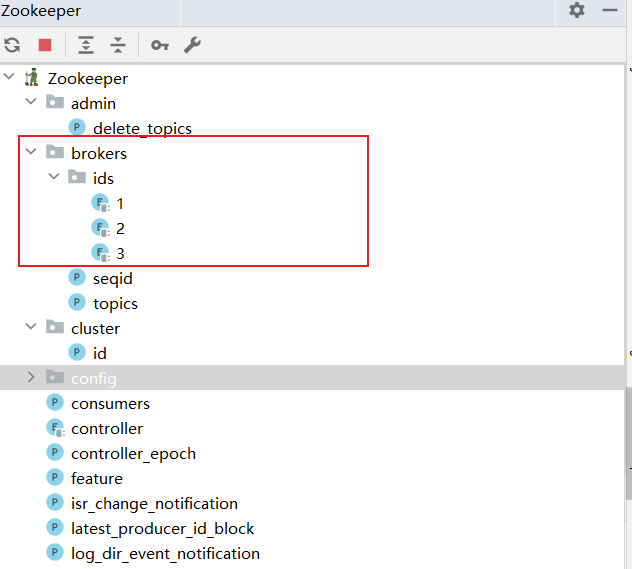The width and height of the screenshot is (632, 569).
Task: Click the brokers folder icon
Action: (x=55, y=152)
